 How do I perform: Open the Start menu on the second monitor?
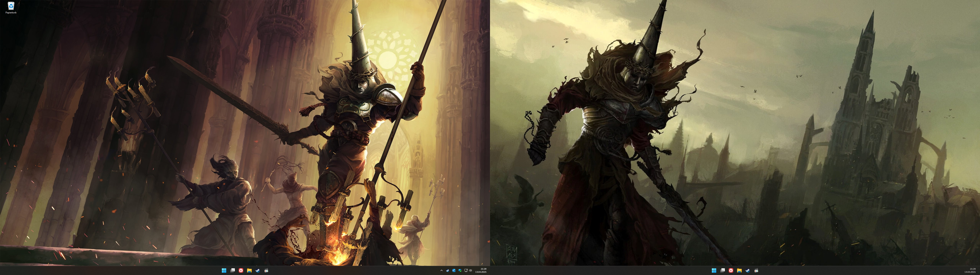[714, 271]
